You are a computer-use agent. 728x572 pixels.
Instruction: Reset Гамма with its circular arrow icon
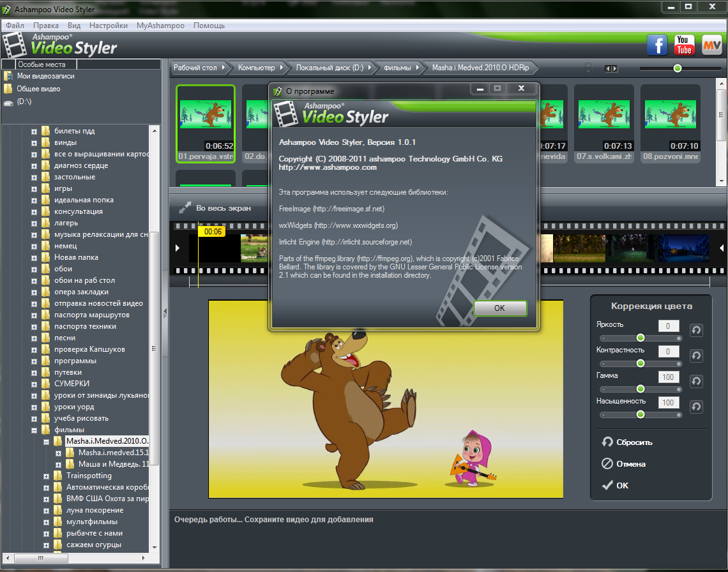point(696,381)
